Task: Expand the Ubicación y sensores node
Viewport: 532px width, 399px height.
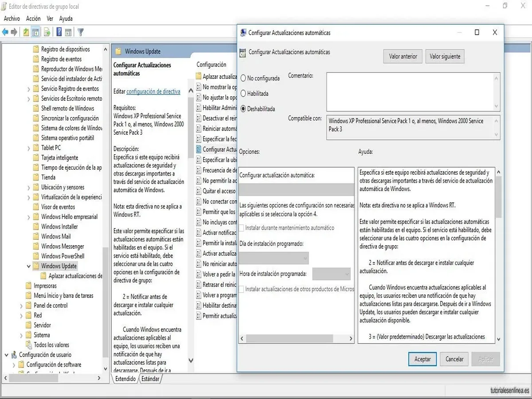Action: pos(29,188)
